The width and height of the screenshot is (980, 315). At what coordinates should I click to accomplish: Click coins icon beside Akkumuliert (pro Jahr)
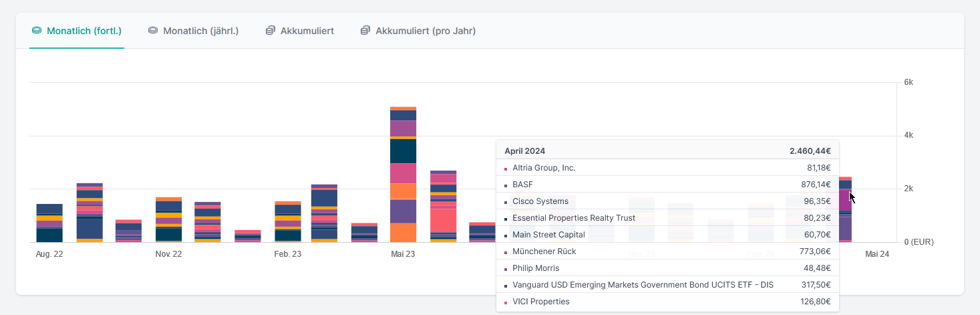365,31
